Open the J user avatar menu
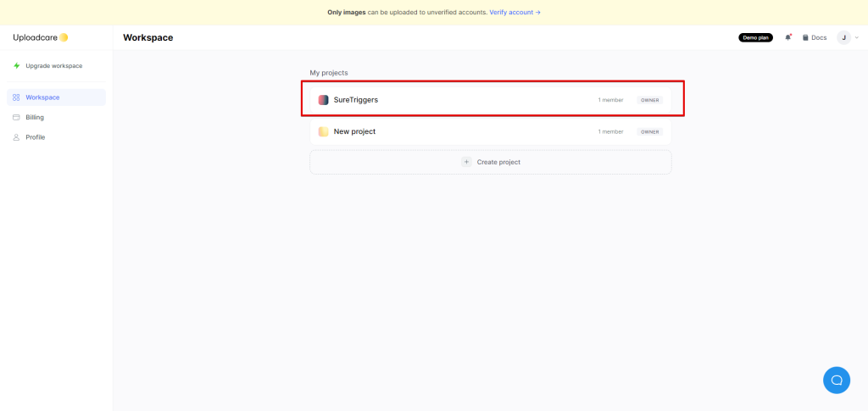This screenshot has width=868, height=411. 843,37
